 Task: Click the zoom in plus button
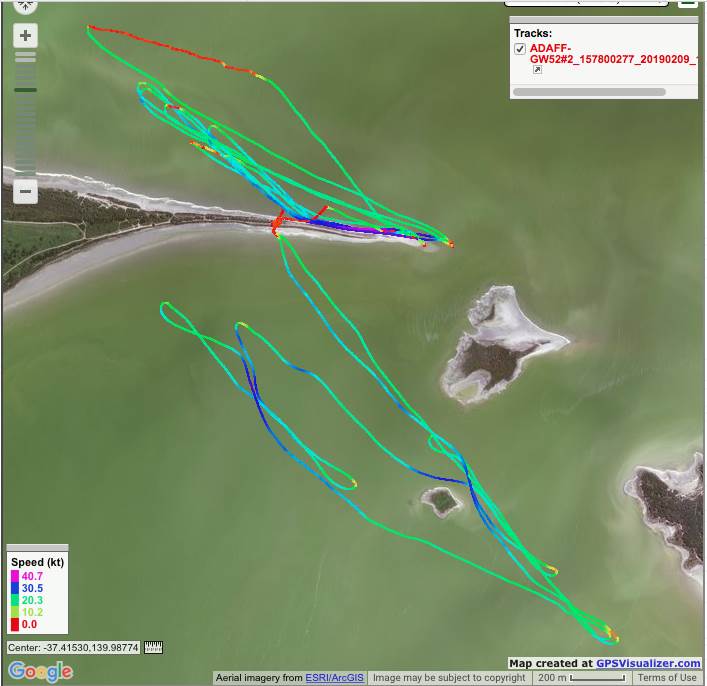pos(25,36)
